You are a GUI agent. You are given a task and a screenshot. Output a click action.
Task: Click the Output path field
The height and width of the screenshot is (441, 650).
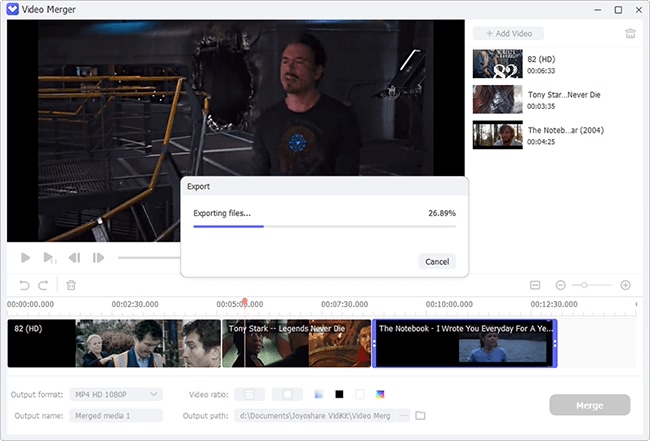pyautogui.click(x=315, y=415)
